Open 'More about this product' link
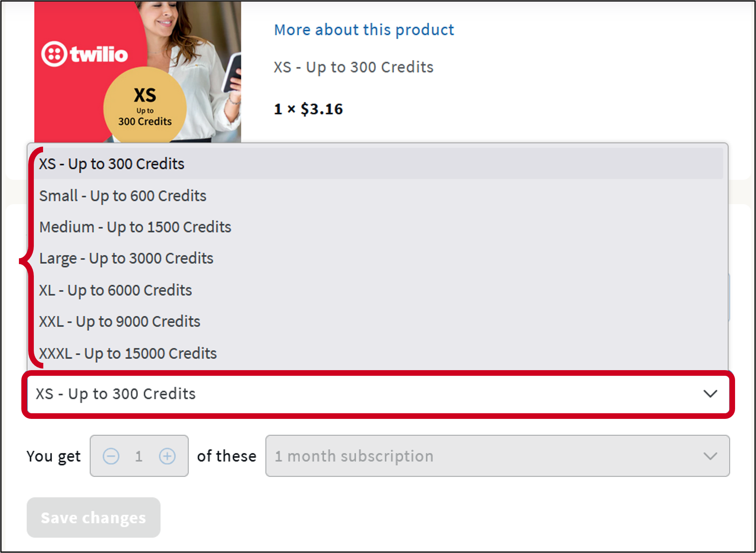 (364, 29)
